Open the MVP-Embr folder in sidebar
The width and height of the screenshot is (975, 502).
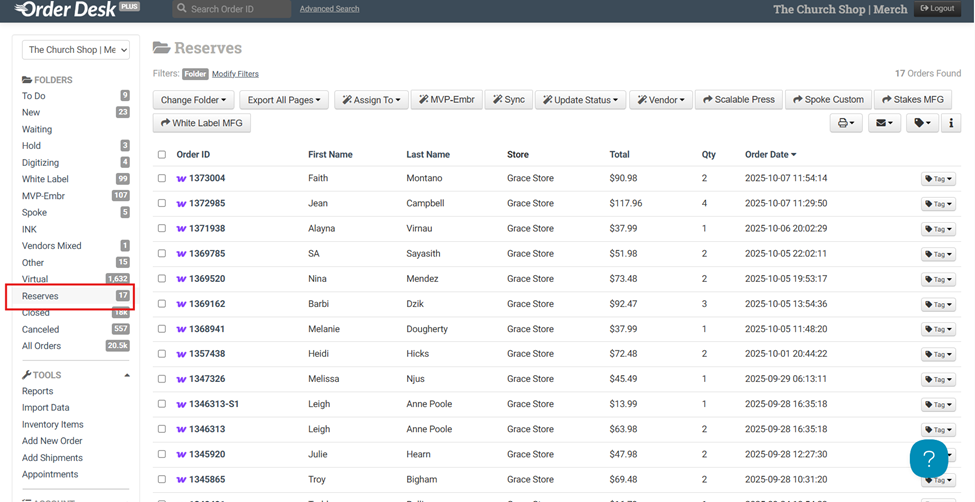click(43, 196)
